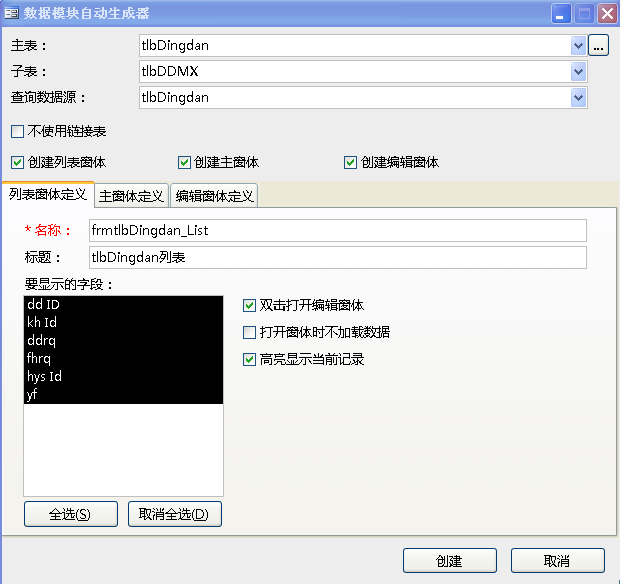Click the form icon in the title bar
Screen dimensions: 620x584
(x=11, y=13)
